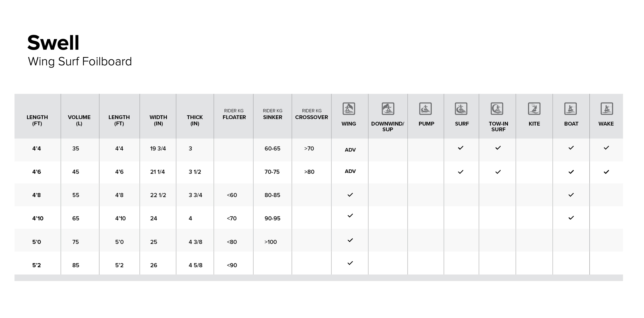
Task: Click the Wing checkmark in the 5'2 row
Action: [350, 263]
